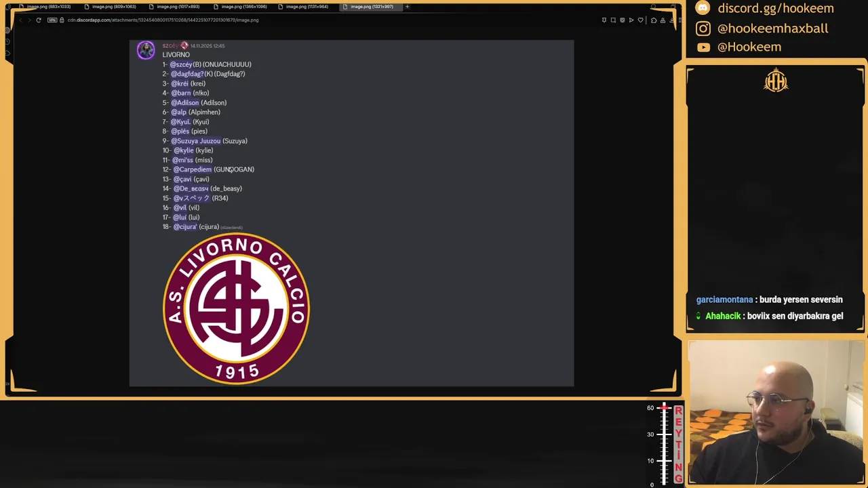Switch to image.png (1131×964) tab
The image size is (868, 488).
[304, 7]
